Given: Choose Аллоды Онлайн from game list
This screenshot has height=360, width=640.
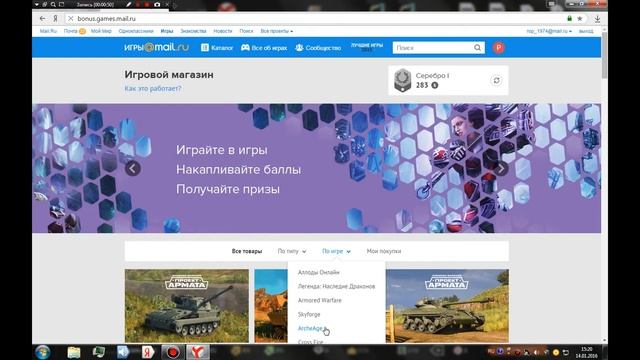Looking at the screenshot, I should click(x=318, y=272).
